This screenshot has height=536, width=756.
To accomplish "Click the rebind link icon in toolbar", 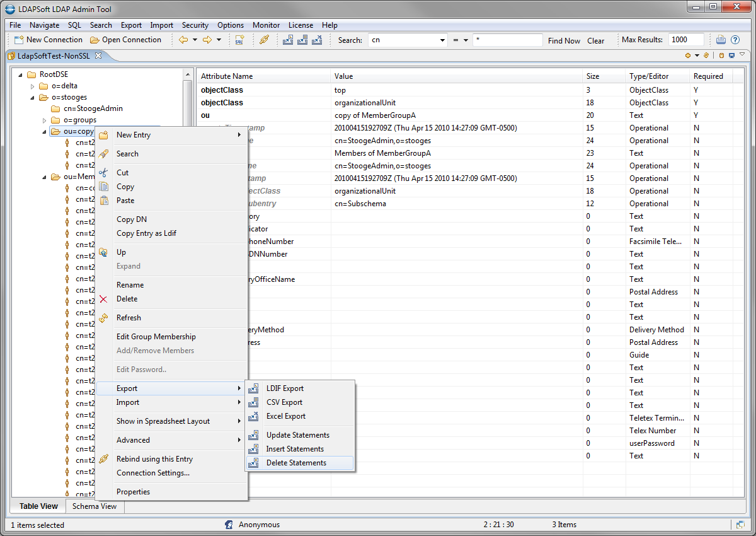I will pos(265,40).
